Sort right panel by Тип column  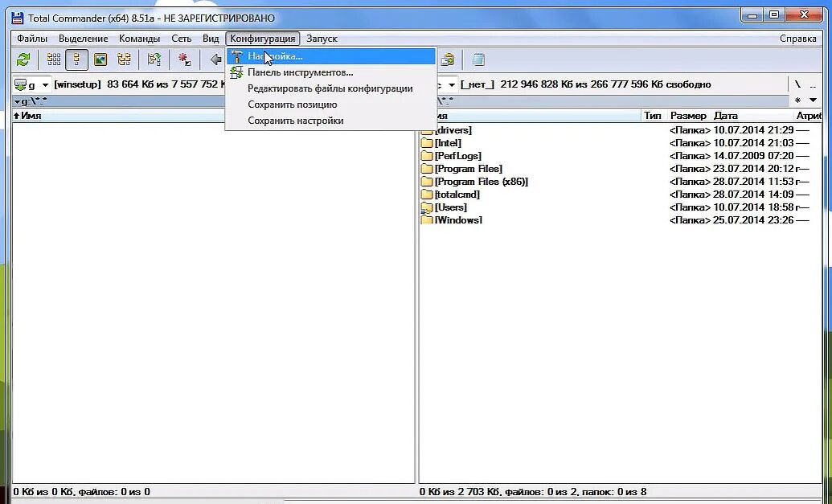tap(654, 116)
